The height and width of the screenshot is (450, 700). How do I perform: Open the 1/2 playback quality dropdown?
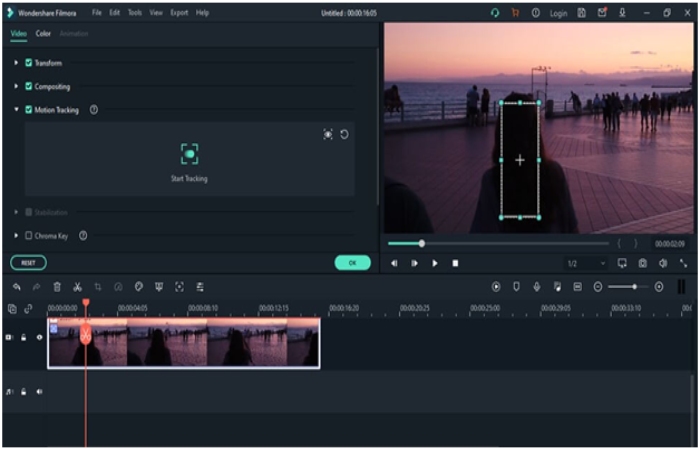click(x=586, y=263)
